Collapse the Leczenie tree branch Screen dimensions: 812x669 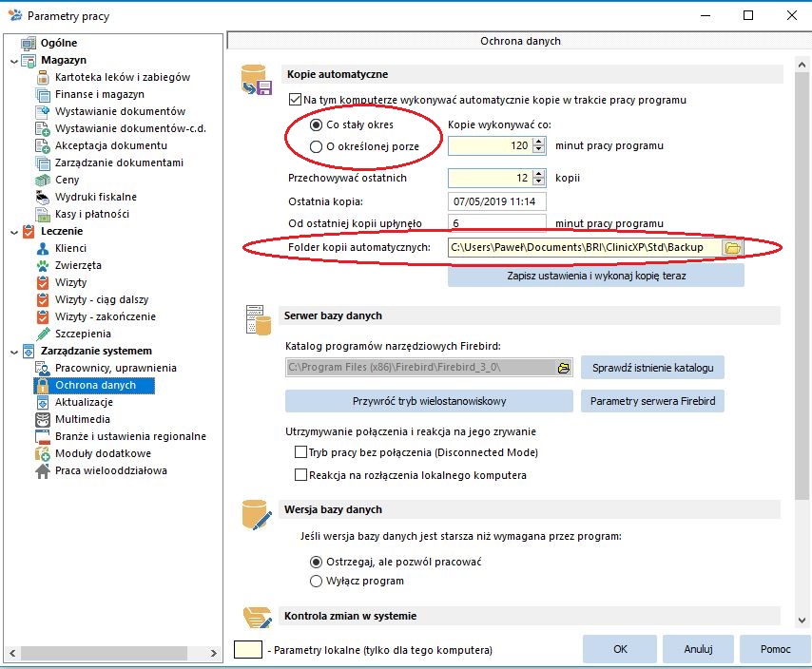[14, 232]
